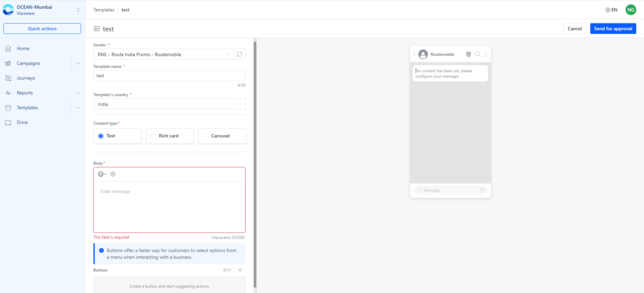The image size is (644, 293).
Task: Open the Campaigns menu item
Action: (28, 63)
